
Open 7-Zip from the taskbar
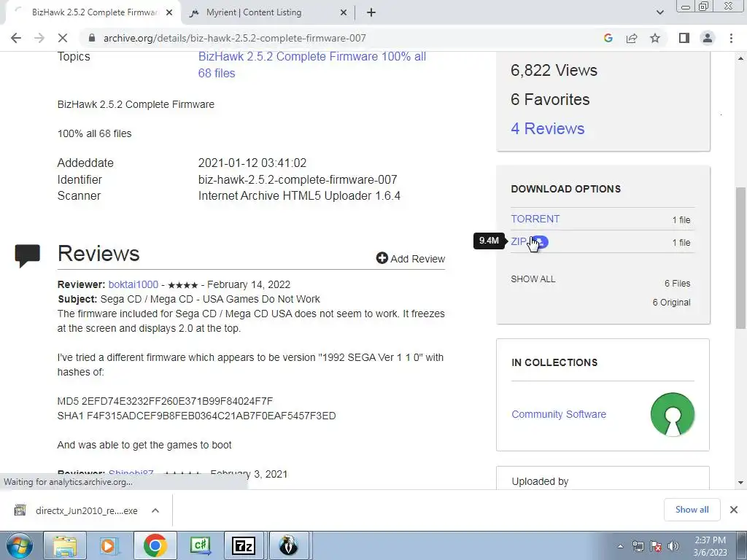point(244,545)
